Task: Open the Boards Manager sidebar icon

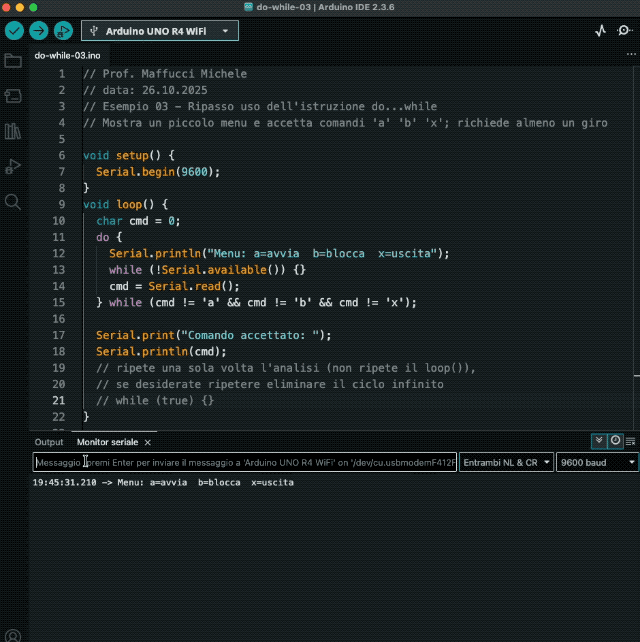Action: tap(13, 96)
